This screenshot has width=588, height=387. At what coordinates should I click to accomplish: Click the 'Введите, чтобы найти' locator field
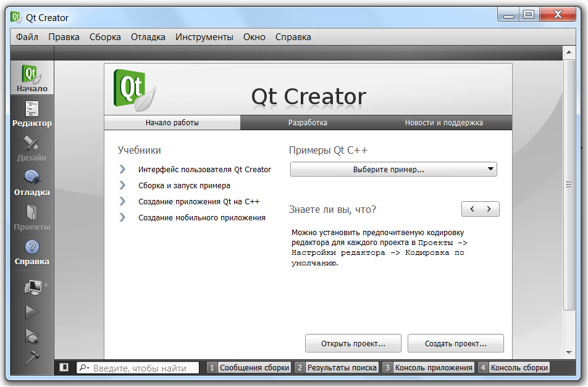tap(138, 368)
